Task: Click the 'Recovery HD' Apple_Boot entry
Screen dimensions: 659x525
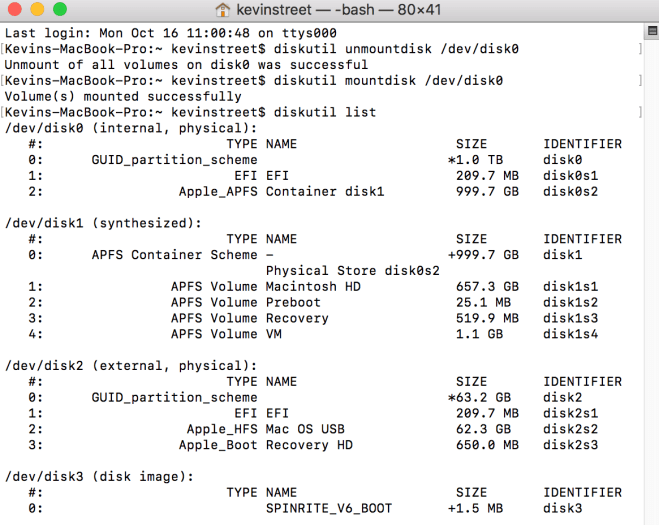Action: tap(309, 445)
